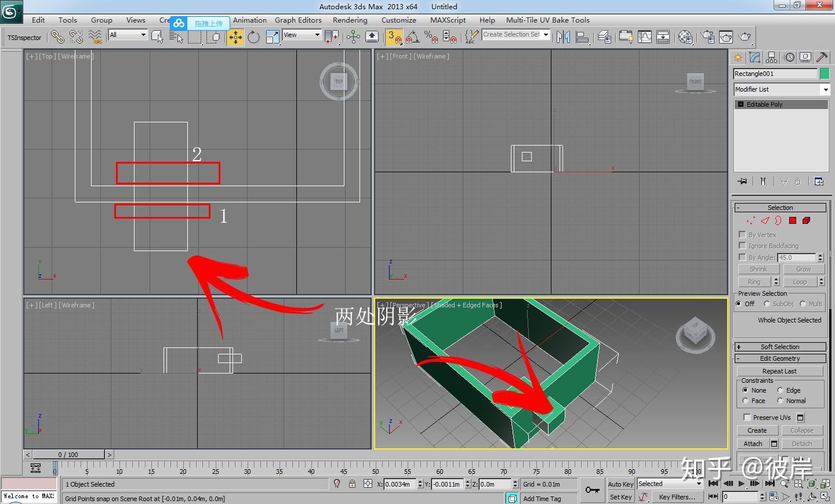
Task: Open Key Filters dialog
Action: 677,497
